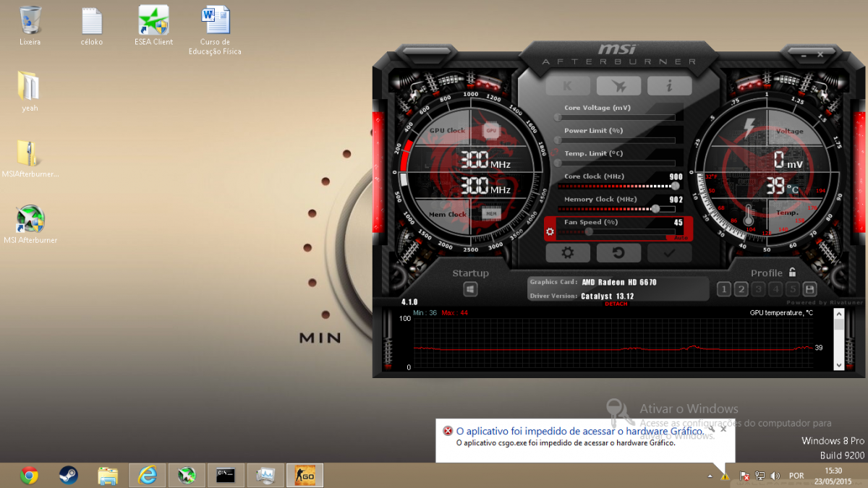Select the MSIAfterburner zip folder icon
Viewport: 868px width, 488px height.
[30, 158]
